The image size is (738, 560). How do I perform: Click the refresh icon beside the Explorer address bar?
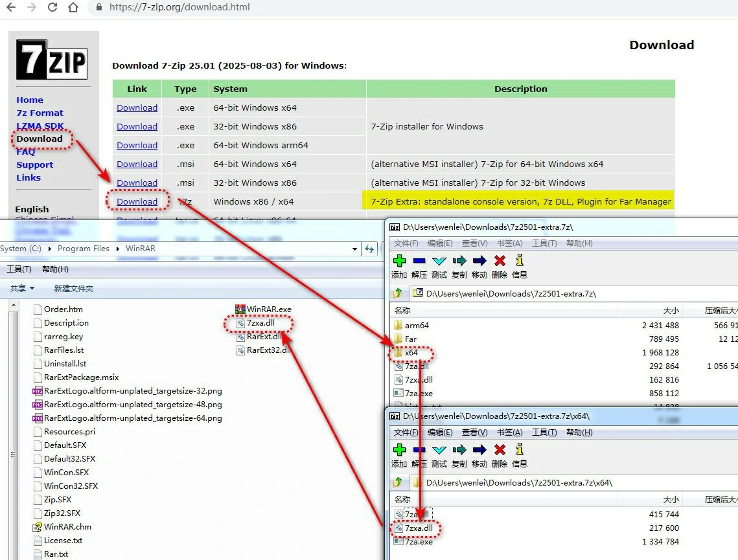(370, 249)
